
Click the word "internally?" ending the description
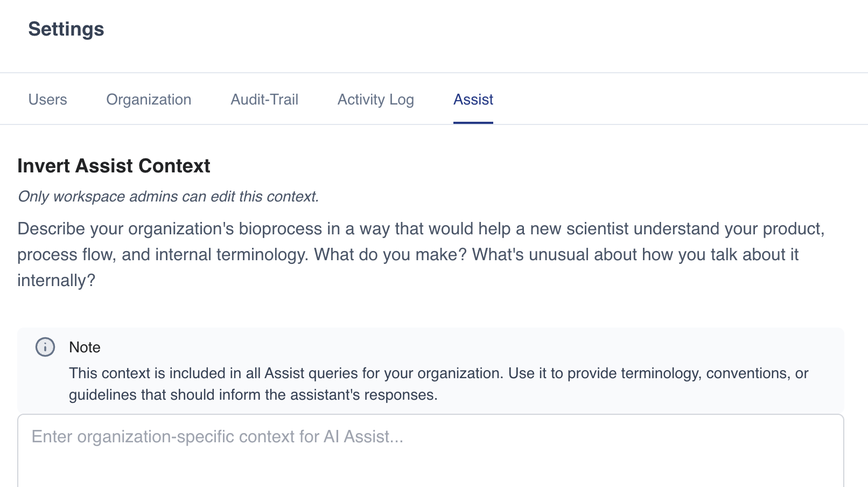point(56,281)
